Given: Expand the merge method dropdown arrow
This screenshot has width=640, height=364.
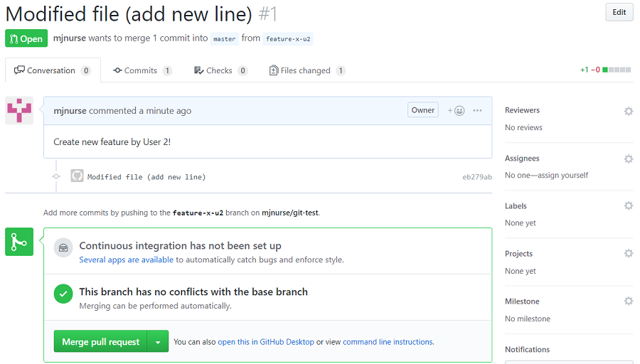Looking at the screenshot, I should click(x=158, y=342).
